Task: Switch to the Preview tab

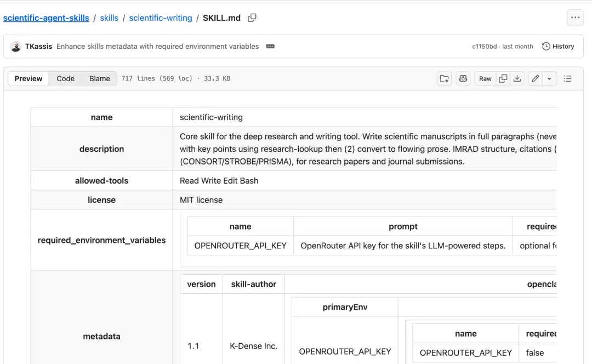Action: coord(29,78)
